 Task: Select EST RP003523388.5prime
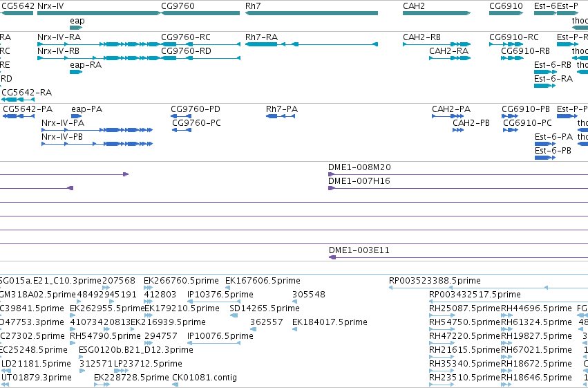[489, 288]
